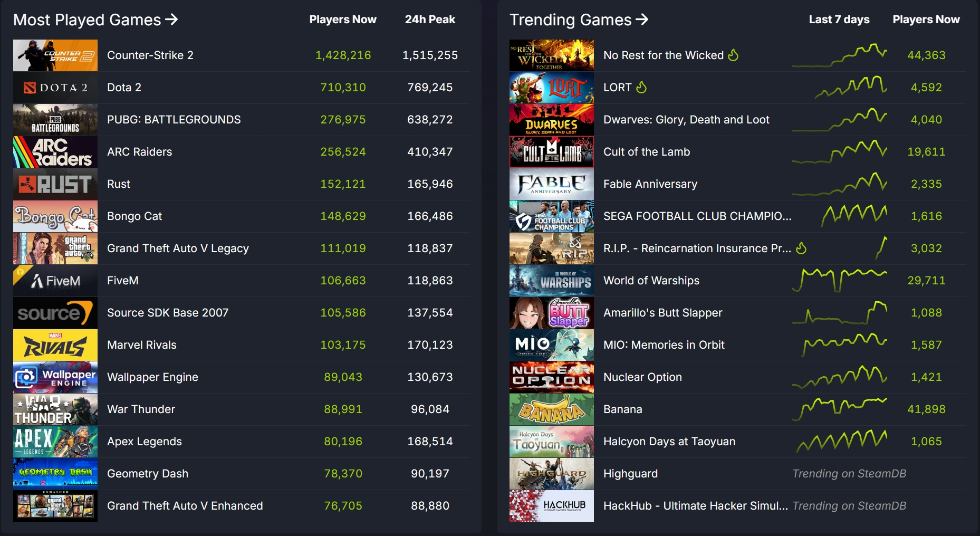This screenshot has width=980, height=536.
Task: Open the Counter-Strike 2 game thumbnail
Action: click(x=55, y=55)
